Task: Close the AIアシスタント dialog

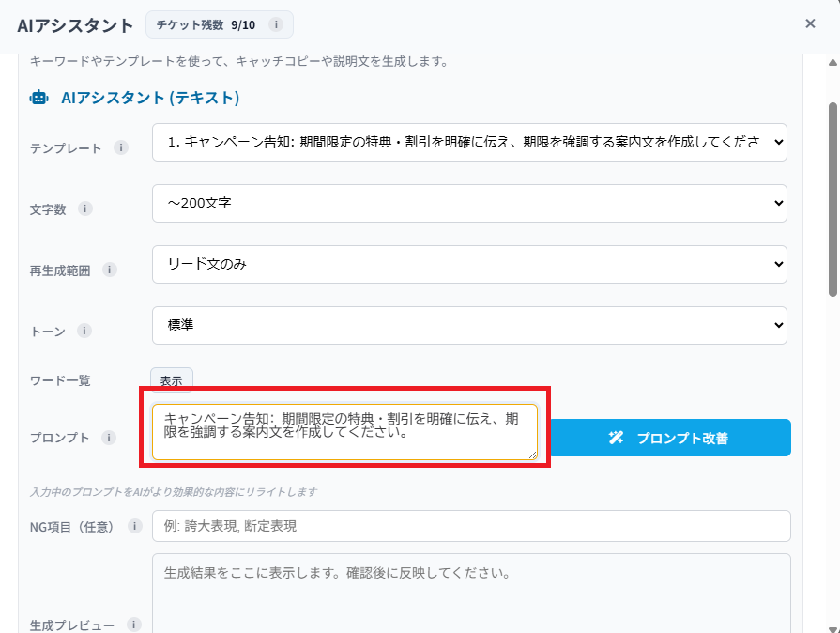Action: pyautogui.click(x=810, y=23)
